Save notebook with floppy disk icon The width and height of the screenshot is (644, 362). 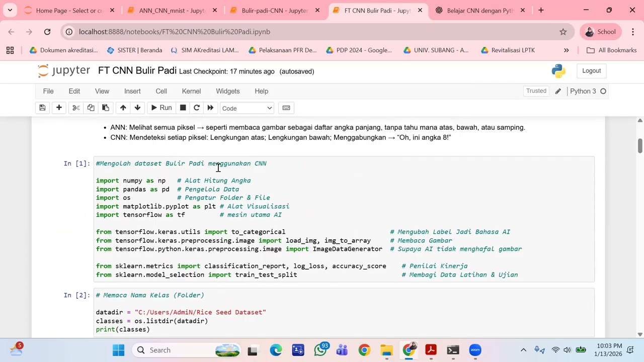click(42, 108)
